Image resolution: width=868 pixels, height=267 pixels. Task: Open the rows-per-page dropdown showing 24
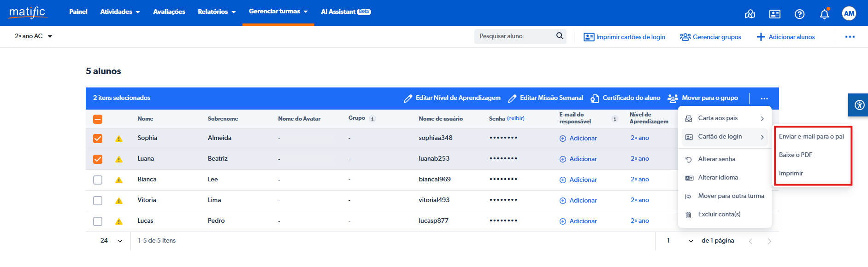click(112, 241)
